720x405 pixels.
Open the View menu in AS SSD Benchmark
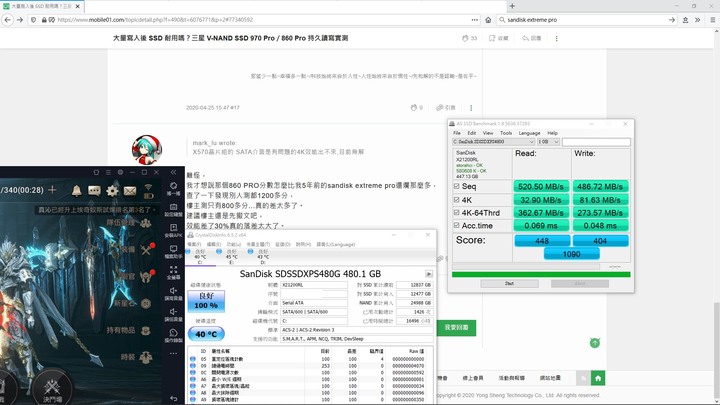(x=488, y=133)
